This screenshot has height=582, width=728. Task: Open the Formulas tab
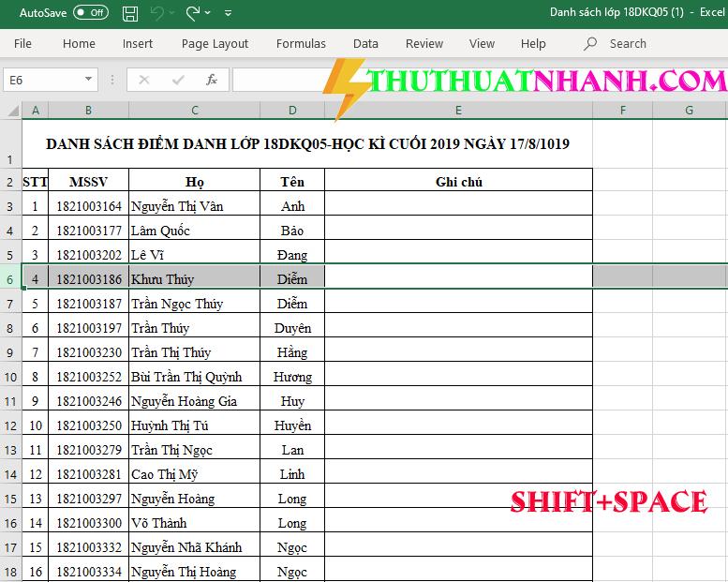click(x=301, y=44)
